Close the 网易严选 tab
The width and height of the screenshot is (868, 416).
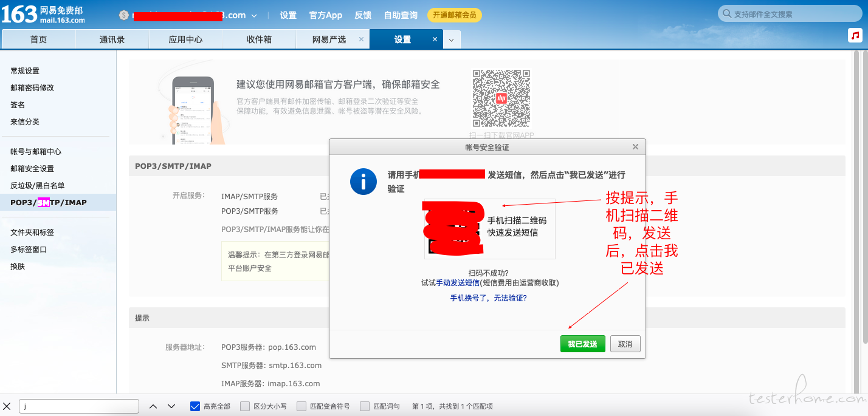coord(361,39)
